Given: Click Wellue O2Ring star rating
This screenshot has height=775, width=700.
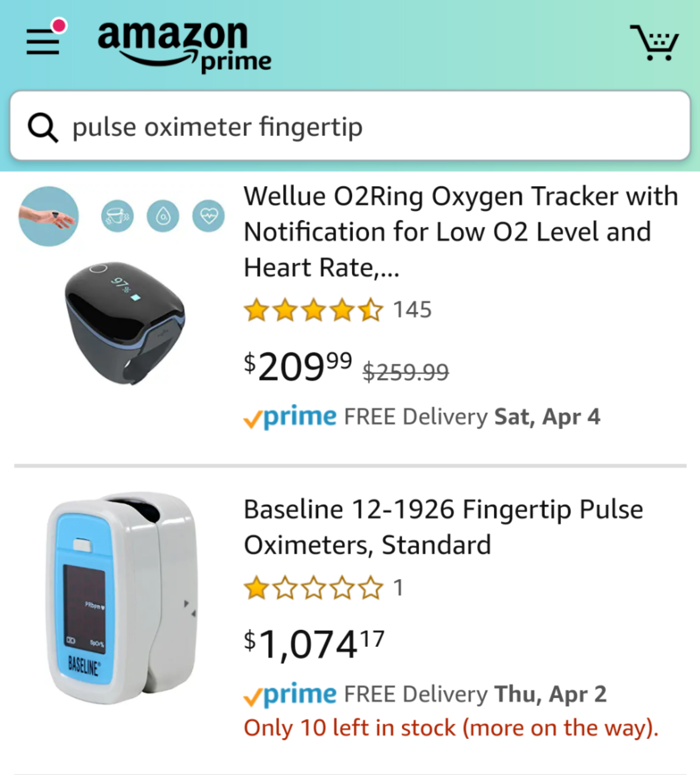Looking at the screenshot, I should click(314, 310).
